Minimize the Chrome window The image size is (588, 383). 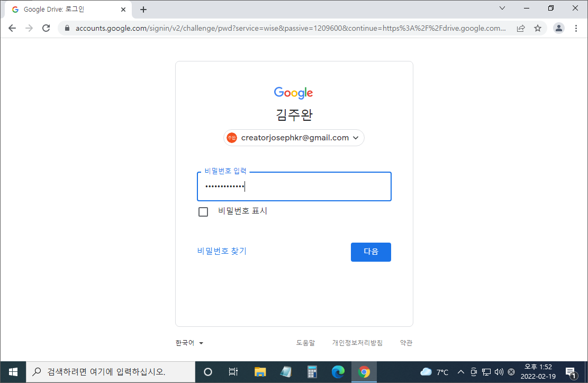tap(527, 8)
